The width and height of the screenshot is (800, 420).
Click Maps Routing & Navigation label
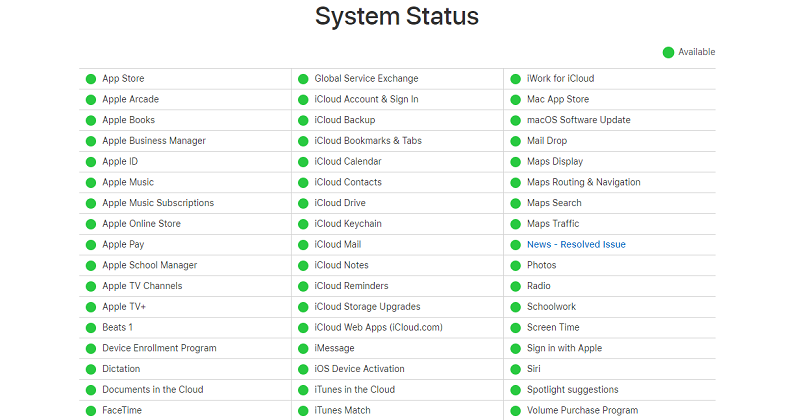click(x=584, y=182)
